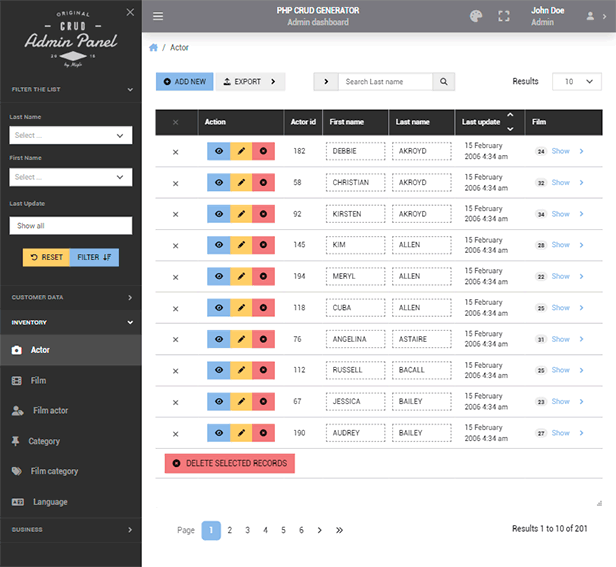Viewport: 616px width, 567px height.
Task: Expand the Customer Data section
Action: pyautogui.click(x=71, y=297)
